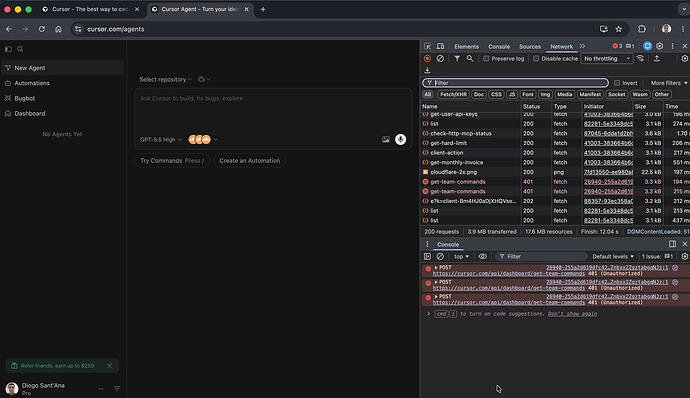The image size is (690, 398).
Task: Select the check-http-mcp-status request
Action: point(555,133)
